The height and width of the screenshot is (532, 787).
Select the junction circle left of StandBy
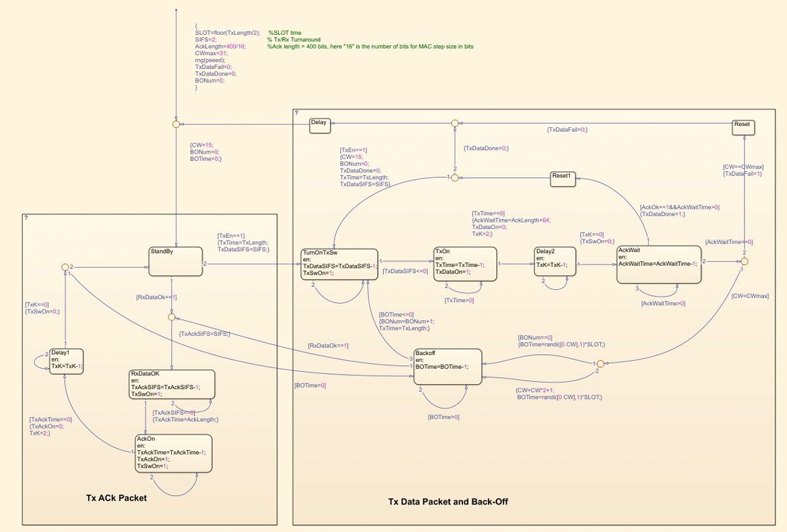click(x=64, y=266)
